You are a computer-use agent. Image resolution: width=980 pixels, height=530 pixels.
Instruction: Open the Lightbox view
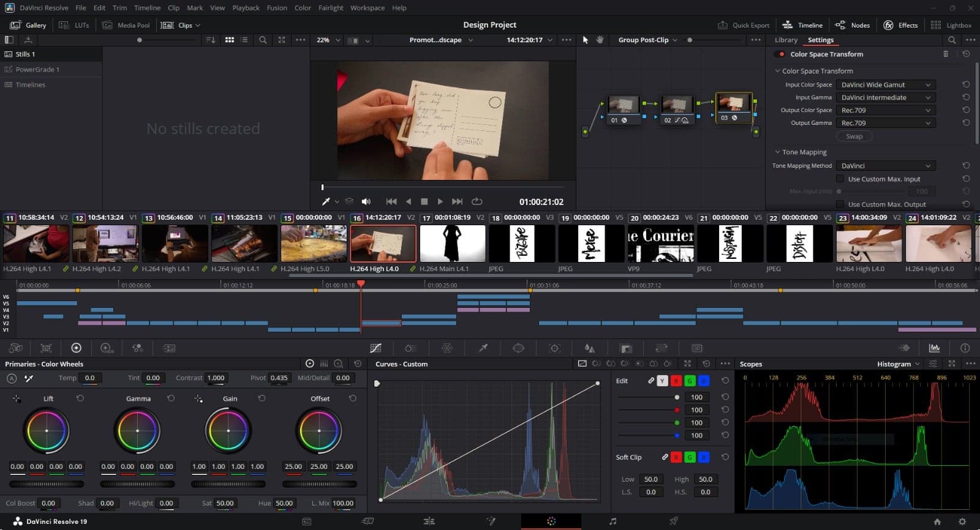coord(951,25)
